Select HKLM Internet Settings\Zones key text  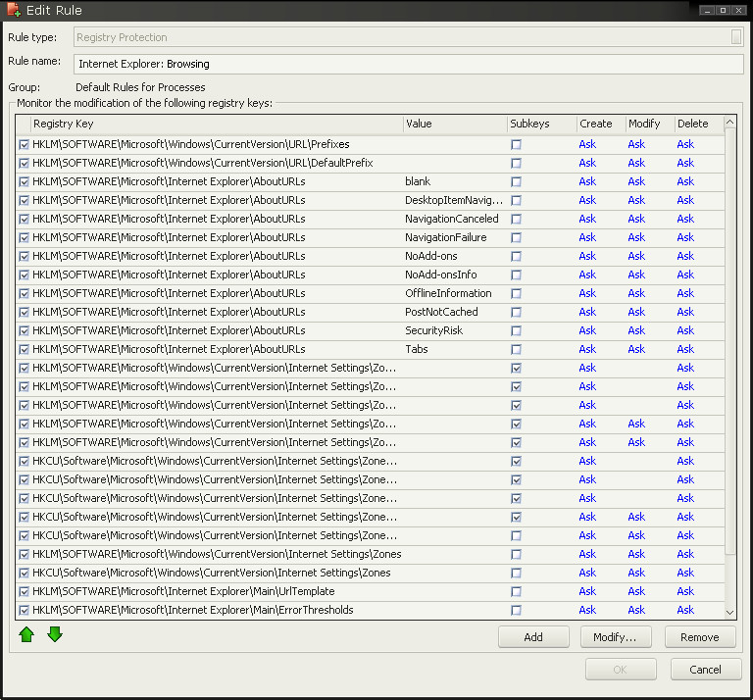click(x=217, y=555)
